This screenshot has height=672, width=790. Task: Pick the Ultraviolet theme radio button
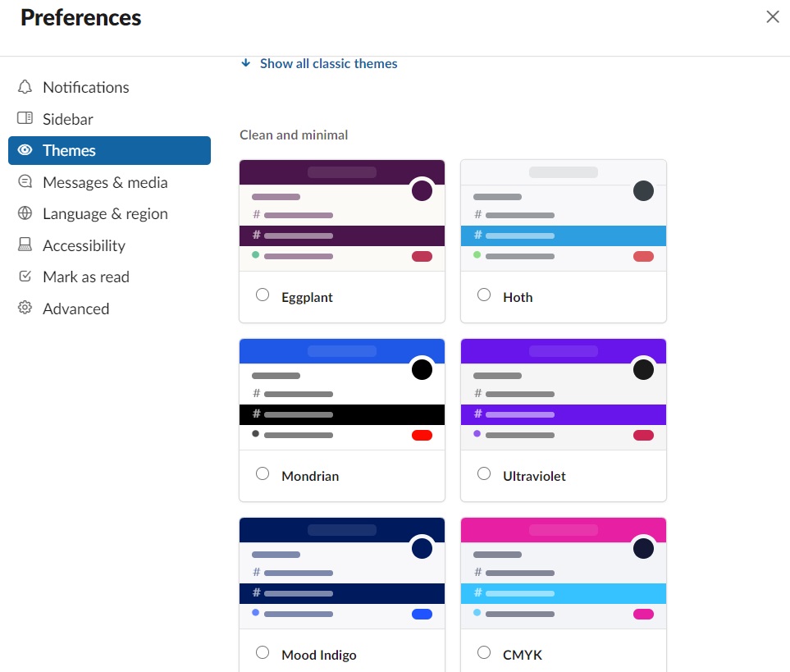pyautogui.click(x=484, y=473)
